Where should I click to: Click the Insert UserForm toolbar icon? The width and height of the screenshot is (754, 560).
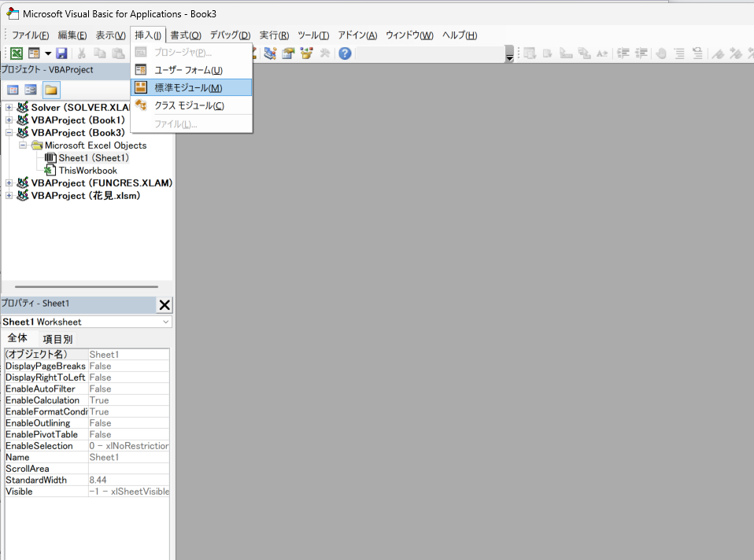pos(35,53)
